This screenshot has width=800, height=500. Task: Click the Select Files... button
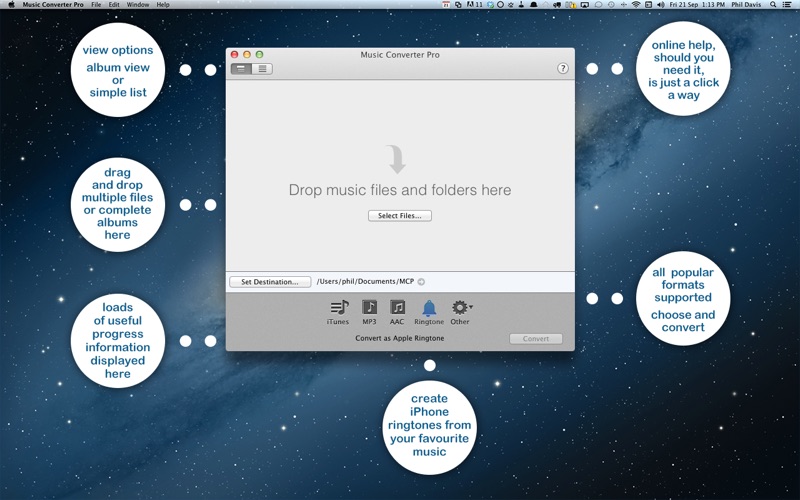(x=400, y=216)
